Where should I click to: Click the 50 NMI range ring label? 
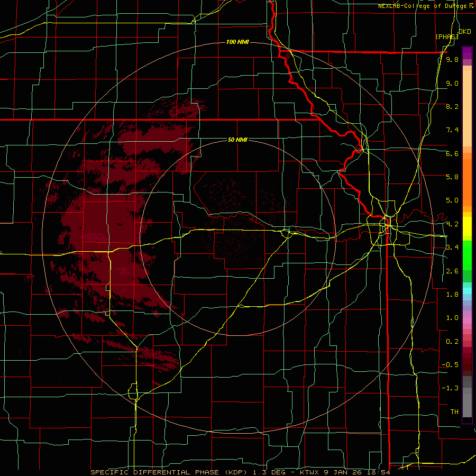[x=237, y=140]
